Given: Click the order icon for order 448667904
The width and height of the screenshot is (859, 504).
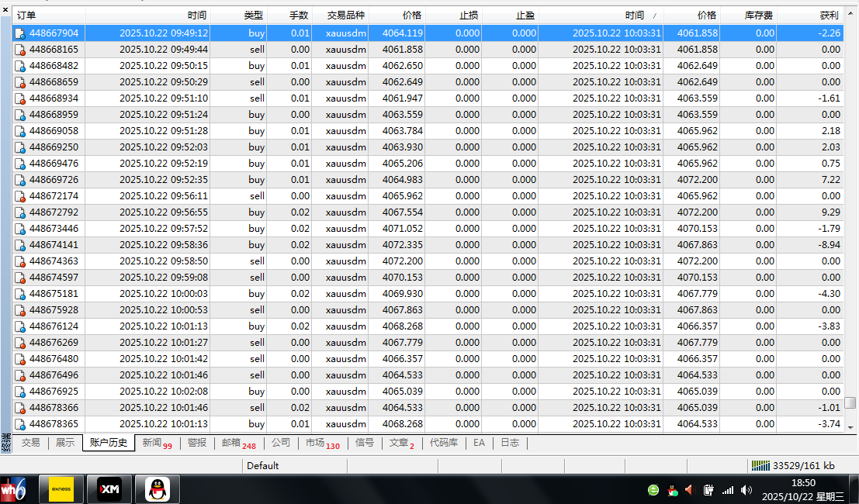Looking at the screenshot, I should tap(20, 33).
